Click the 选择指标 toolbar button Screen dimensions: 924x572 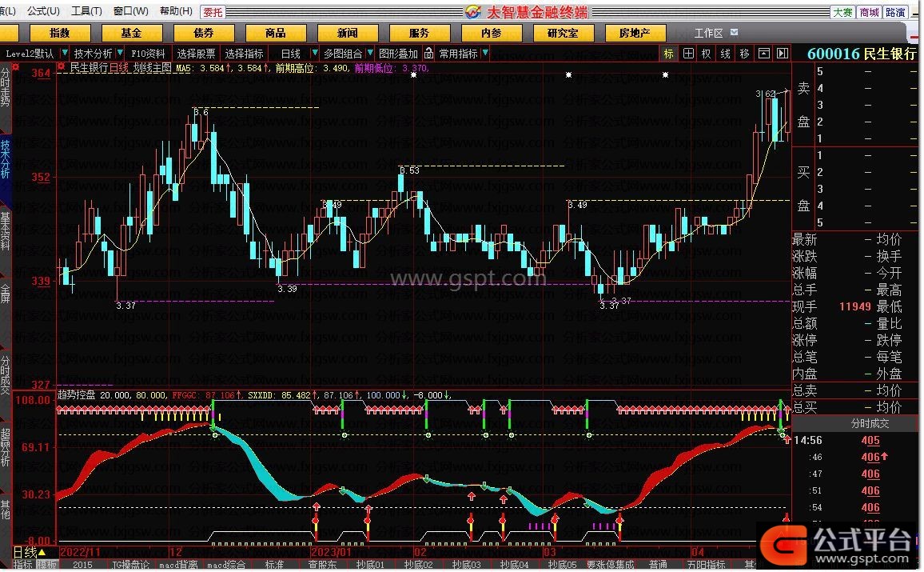coord(244,54)
